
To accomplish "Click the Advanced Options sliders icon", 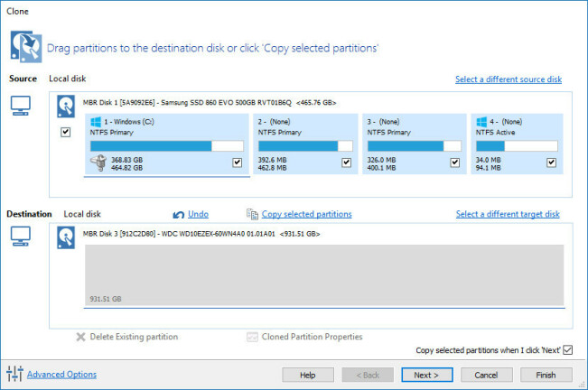I will [14, 374].
